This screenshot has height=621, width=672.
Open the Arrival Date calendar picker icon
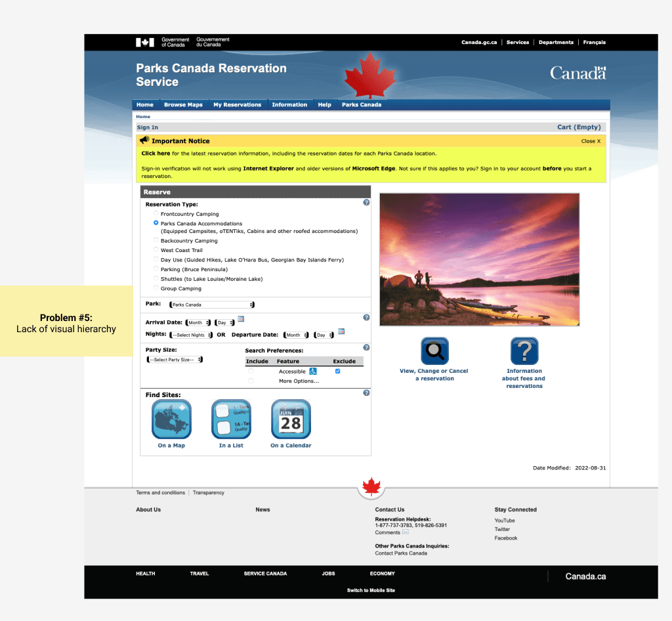click(x=241, y=319)
